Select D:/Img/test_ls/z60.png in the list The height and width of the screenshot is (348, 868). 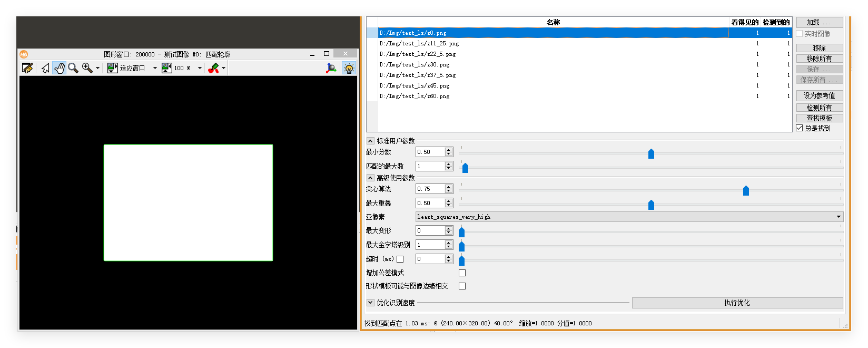pyautogui.click(x=585, y=96)
